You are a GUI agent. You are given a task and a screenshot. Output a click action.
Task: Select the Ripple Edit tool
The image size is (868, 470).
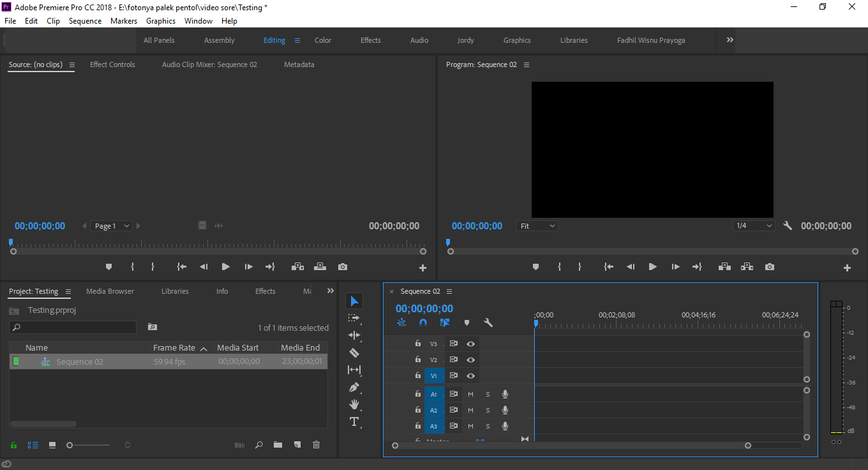coord(354,335)
